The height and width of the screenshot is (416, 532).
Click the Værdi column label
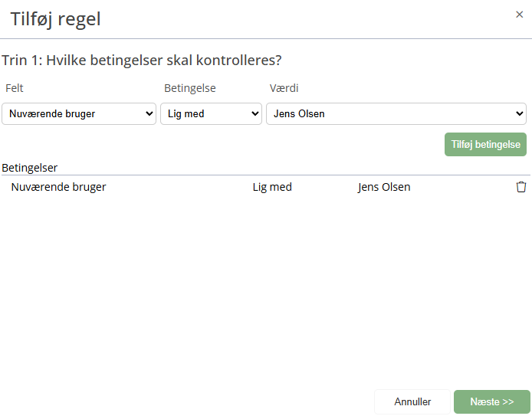pyautogui.click(x=284, y=88)
